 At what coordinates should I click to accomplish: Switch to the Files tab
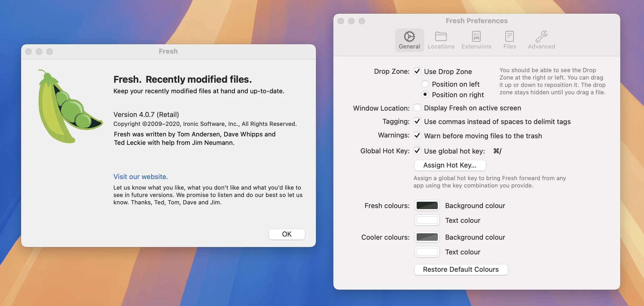pyautogui.click(x=510, y=40)
